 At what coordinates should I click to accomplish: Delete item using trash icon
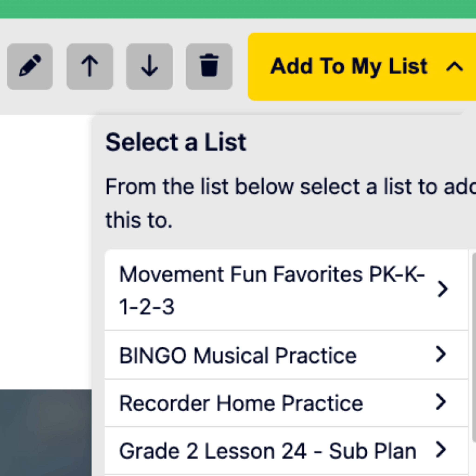pyautogui.click(x=209, y=66)
